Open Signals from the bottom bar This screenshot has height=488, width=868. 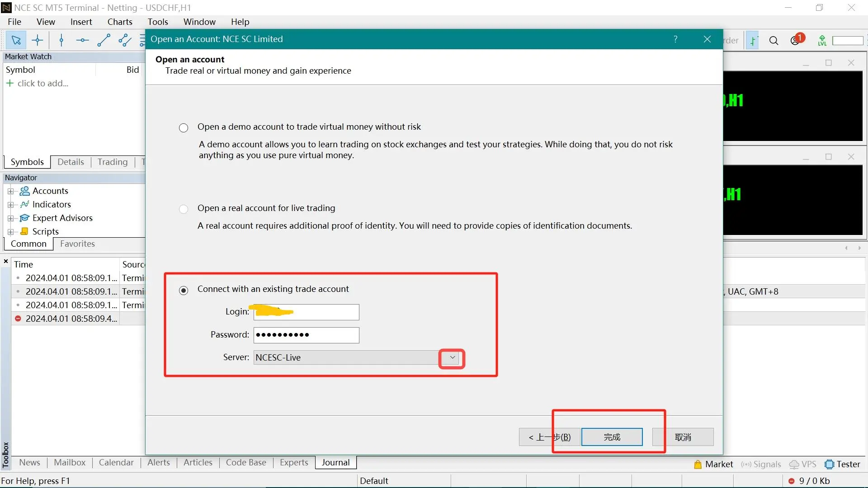click(x=761, y=465)
